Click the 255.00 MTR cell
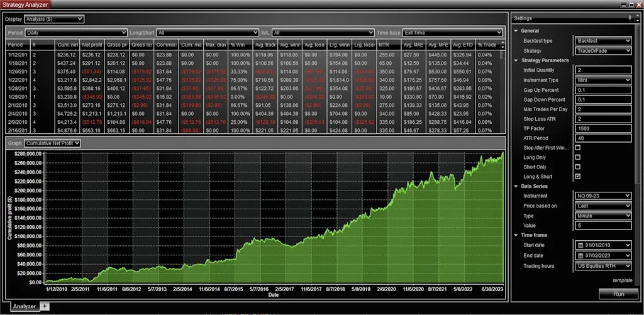Screen dimensions: 644x315 pyautogui.click(x=389, y=54)
